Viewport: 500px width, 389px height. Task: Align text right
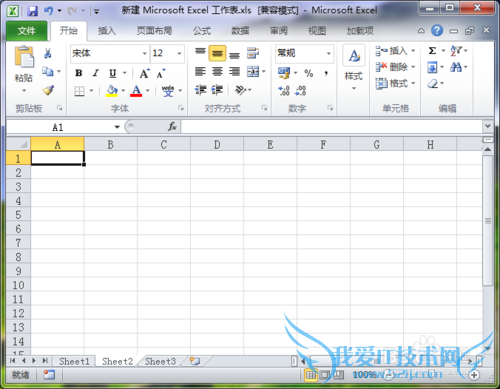(x=234, y=71)
